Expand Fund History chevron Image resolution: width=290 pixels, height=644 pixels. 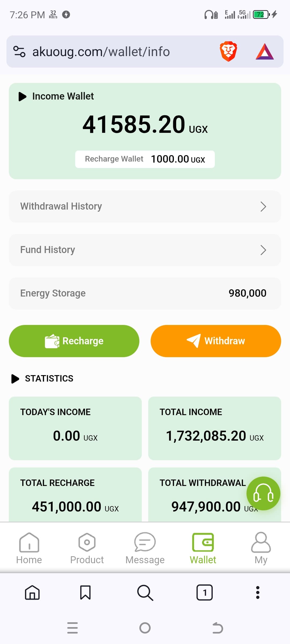(263, 250)
